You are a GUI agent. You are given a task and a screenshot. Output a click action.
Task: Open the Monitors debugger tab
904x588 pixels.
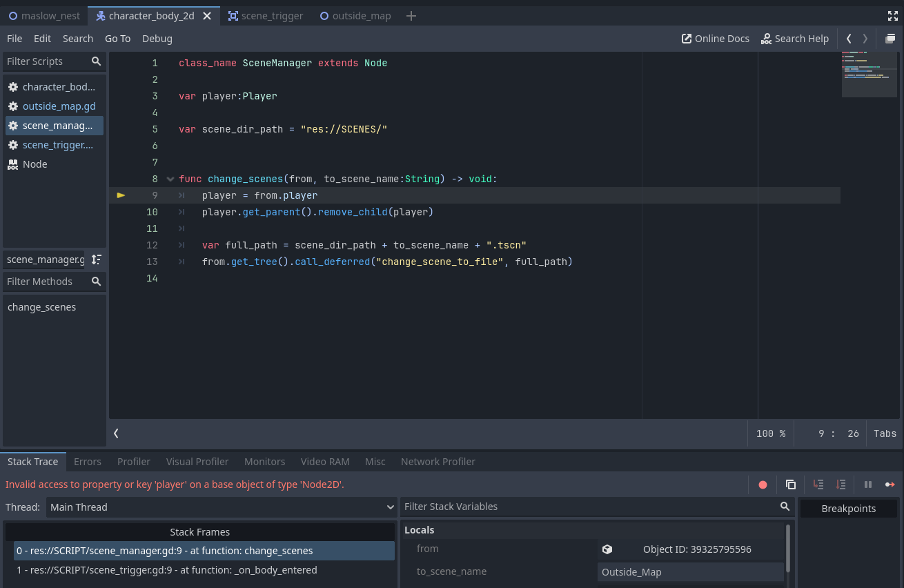pyautogui.click(x=264, y=462)
